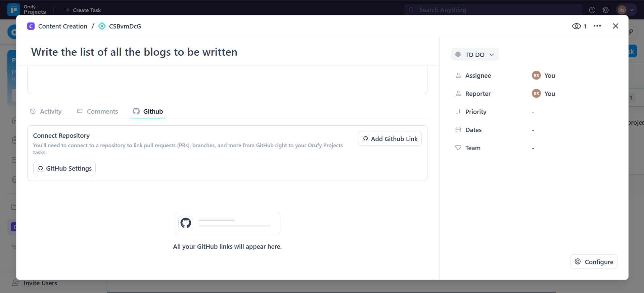This screenshot has width=644, height=293.
Task: Click the Configure button
Action: [593, 262]
